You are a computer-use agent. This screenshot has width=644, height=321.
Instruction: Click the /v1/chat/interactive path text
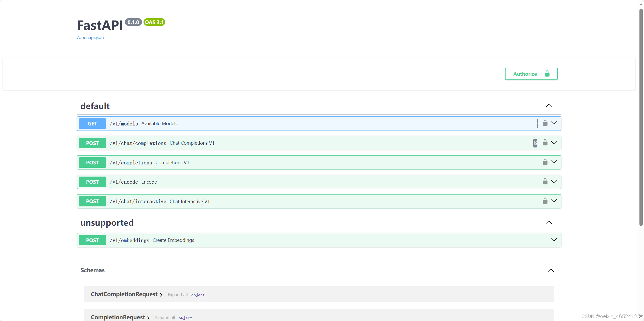pos(138,201)
